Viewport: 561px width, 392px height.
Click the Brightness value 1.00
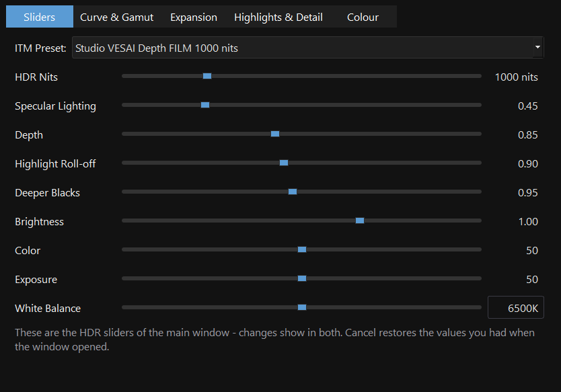pyautogui.click(x=528, y=222)
